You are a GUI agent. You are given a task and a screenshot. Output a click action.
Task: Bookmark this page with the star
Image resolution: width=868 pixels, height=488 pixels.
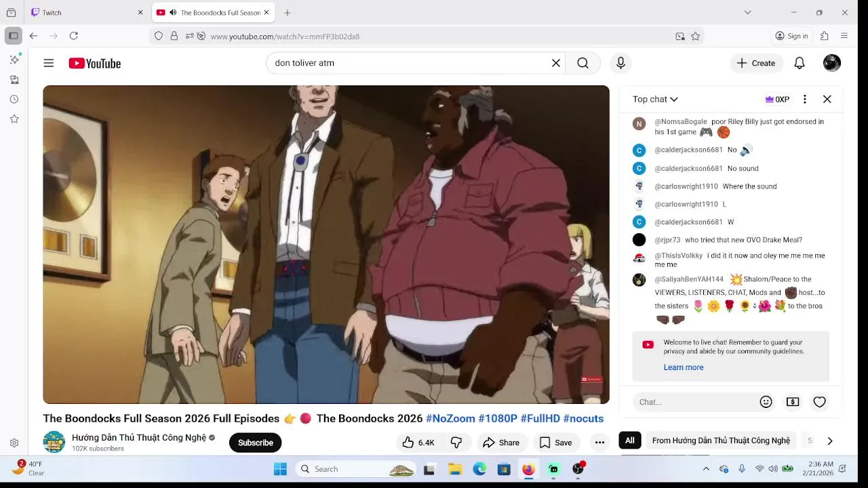[x=696, y=37]
